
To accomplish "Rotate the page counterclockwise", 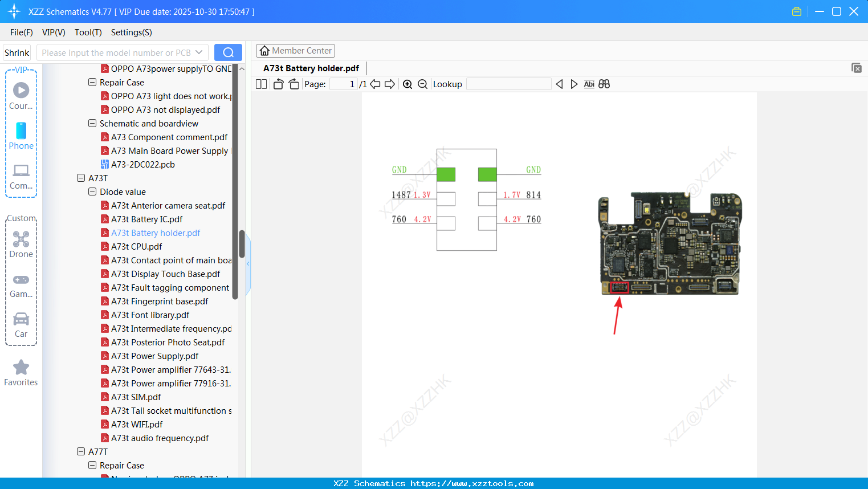I will [278, 84].
